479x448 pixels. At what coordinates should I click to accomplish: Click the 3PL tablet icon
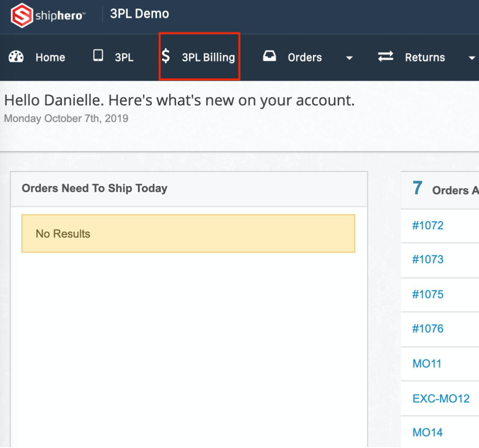click(x=98, y=56)
